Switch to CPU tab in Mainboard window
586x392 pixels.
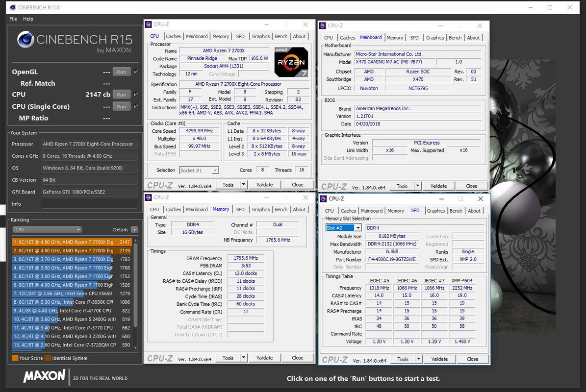coord(329,38)
